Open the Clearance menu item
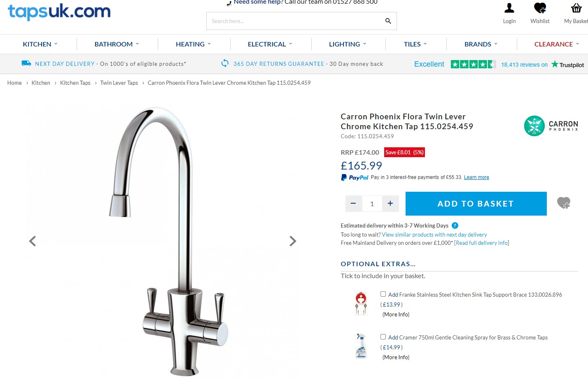The image size is (588, 381). (x=557, y=44)
